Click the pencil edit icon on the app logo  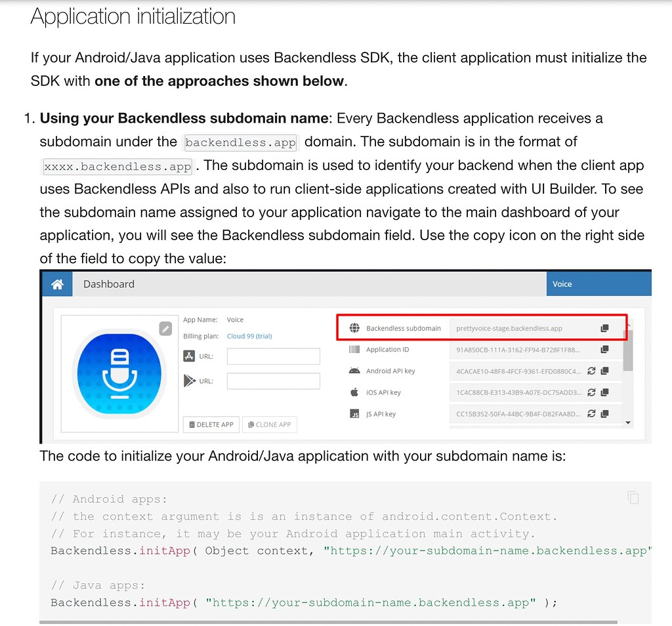[166, 329]
